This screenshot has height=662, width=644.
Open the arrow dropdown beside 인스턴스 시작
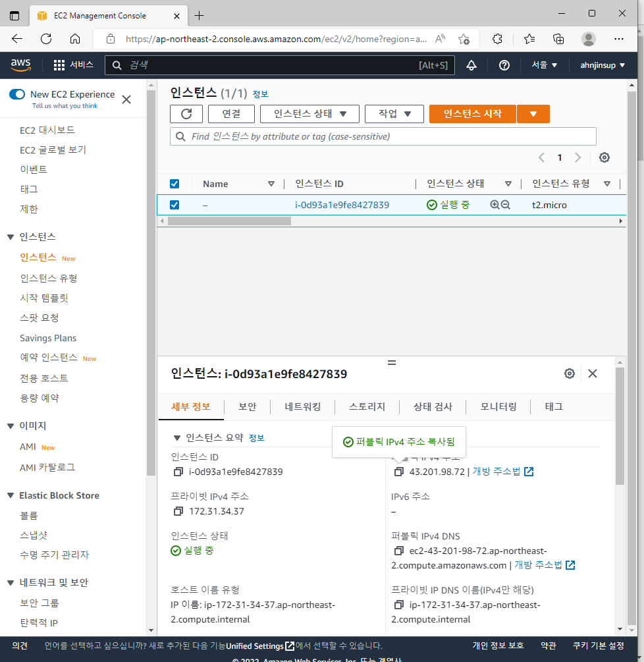533,114
